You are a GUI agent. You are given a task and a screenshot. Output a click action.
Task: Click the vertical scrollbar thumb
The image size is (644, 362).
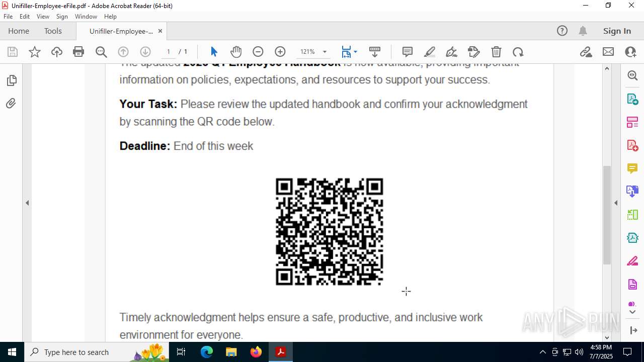[x=607, y=215]
